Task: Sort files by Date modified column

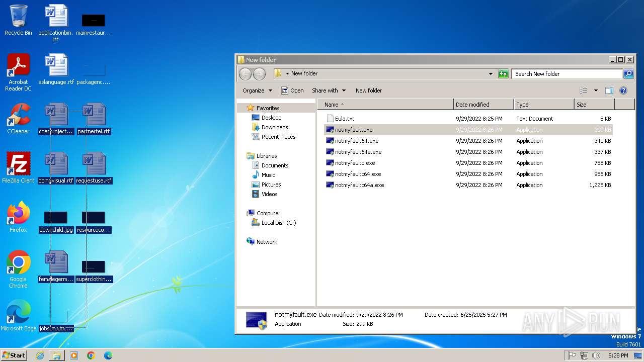Action: [x=484, y=105]
